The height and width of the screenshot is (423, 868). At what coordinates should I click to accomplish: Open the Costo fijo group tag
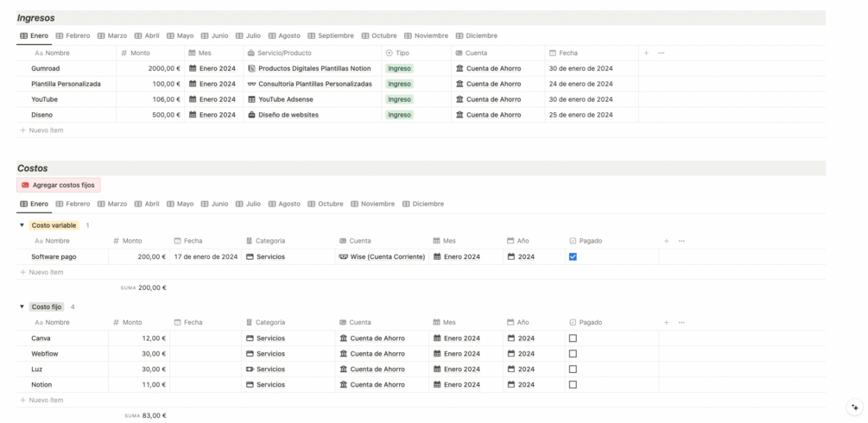tap(47, 306)
